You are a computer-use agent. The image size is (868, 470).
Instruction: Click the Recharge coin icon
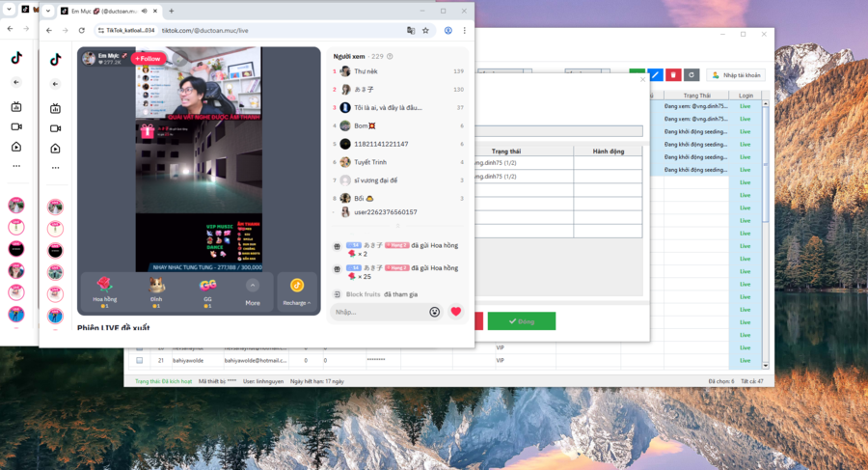(x=297, y=285)
